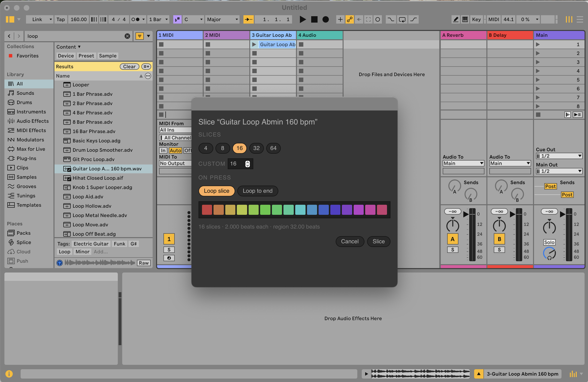
Task: Toggle the Scale Mode icon
Action: [x=177, y=19]
